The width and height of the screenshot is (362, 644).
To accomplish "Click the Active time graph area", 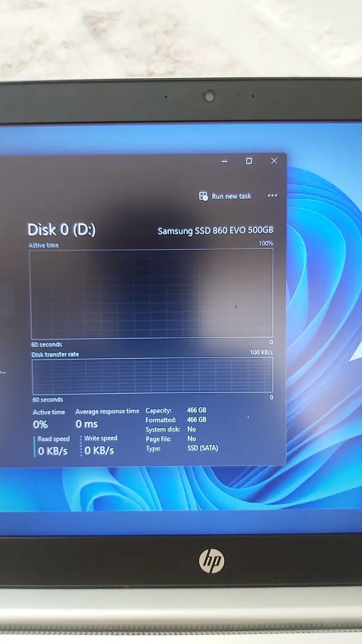I will [x=151, y=294].
